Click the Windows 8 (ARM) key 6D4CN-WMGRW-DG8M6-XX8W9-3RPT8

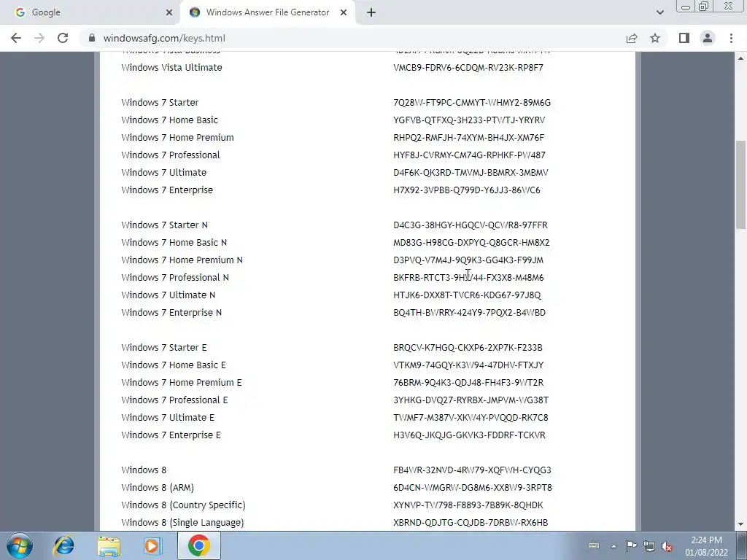(x=473, y=488)
